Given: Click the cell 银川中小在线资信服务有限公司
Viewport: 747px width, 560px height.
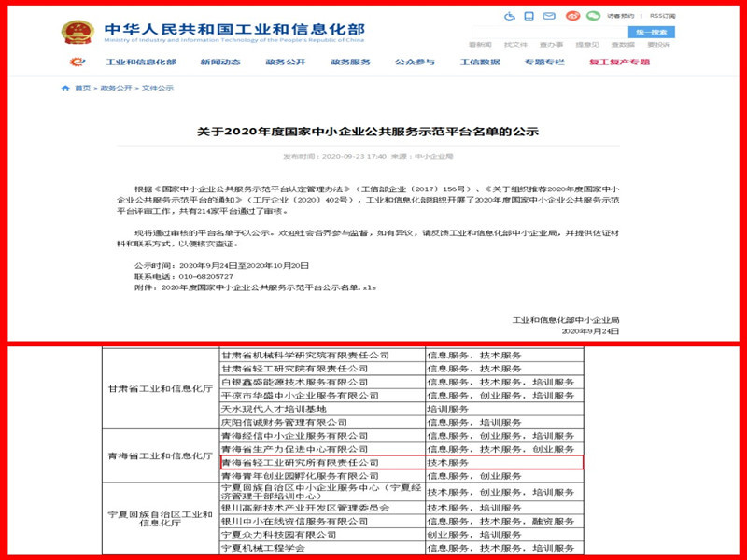Looking at the screenshot, I should [x=321, y=521].
